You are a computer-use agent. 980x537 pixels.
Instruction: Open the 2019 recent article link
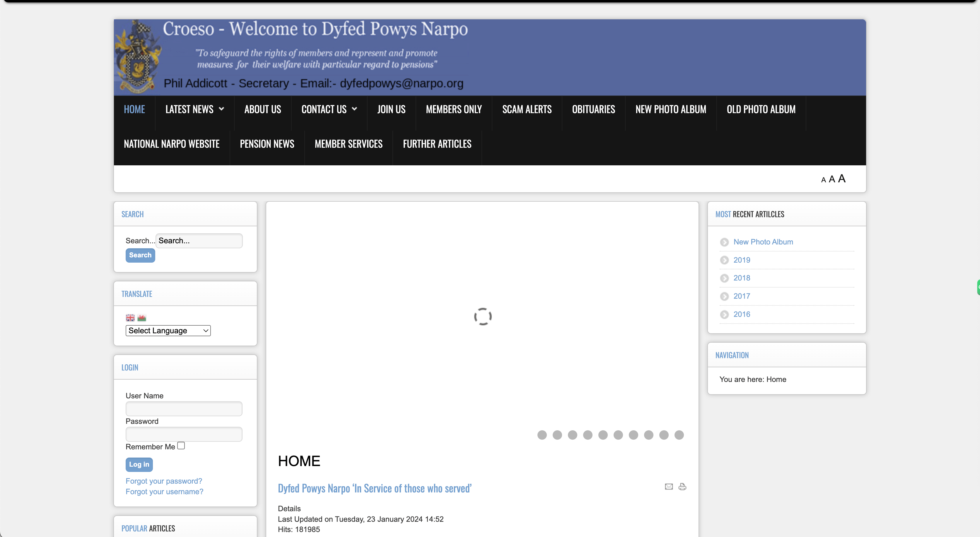pyautogui.click(x=742, y=260)
